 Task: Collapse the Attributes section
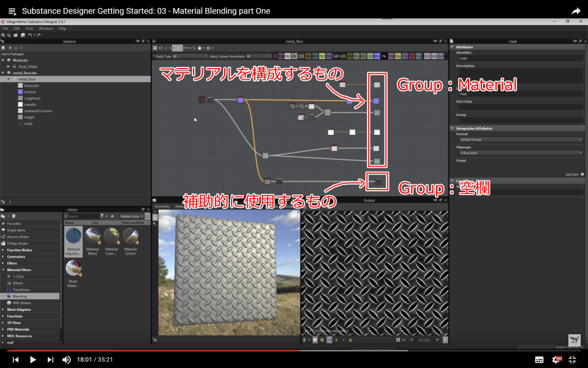pos(452,47)
